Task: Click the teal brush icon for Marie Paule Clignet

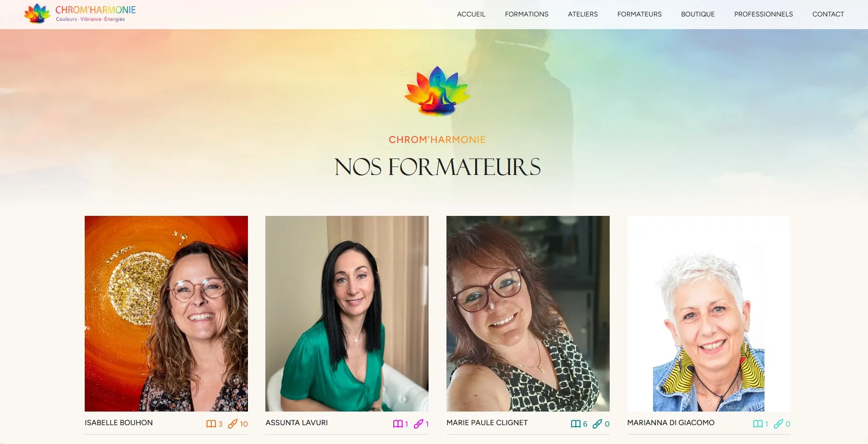Action: [597, 424]
